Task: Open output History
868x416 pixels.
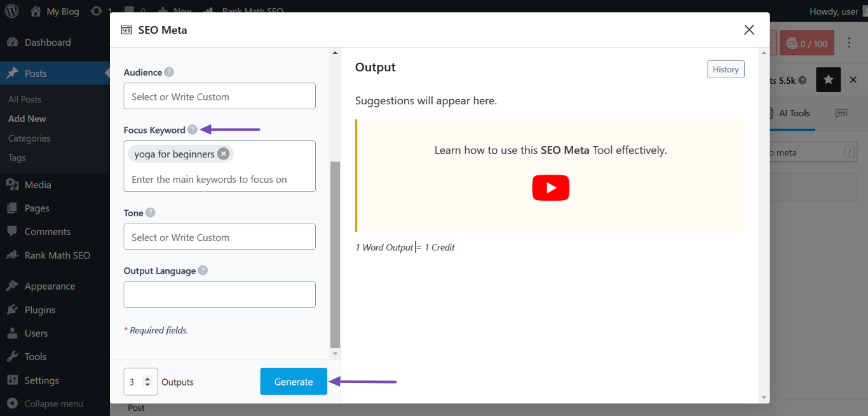Action: (x=726, y=69)
